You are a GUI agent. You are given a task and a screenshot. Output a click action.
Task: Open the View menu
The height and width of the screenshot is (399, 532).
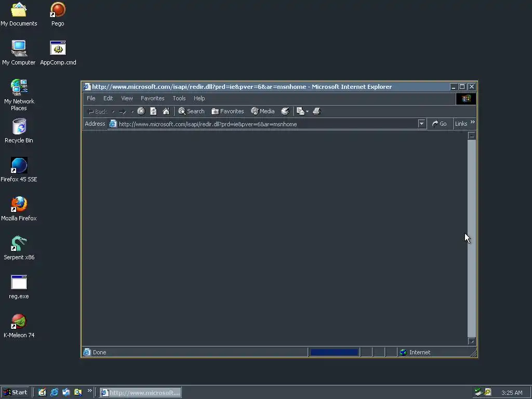pos(127,98)
